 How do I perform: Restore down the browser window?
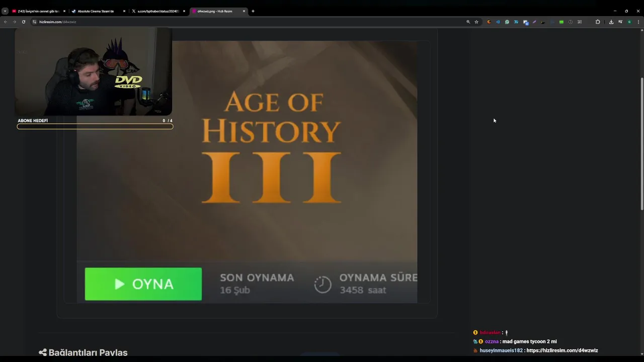[x=626, y=11]
